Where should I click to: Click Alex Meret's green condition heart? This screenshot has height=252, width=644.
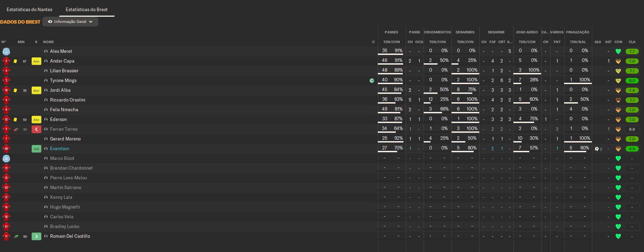[x=618, y=51]
